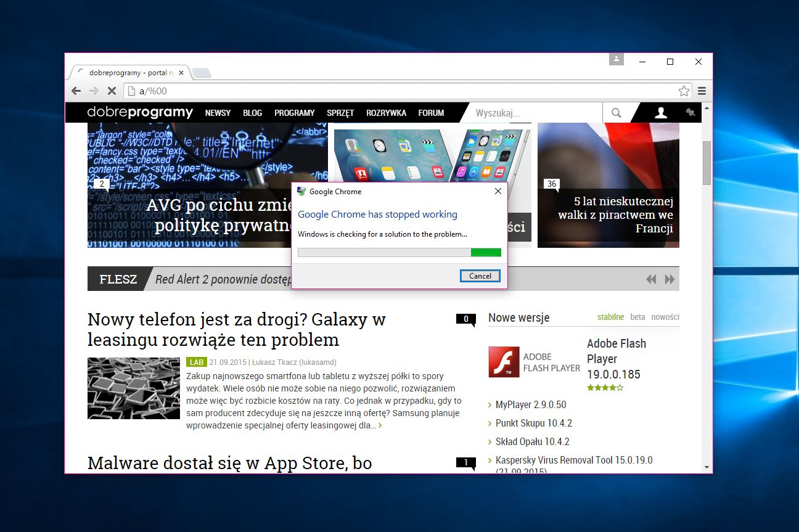This screenshot has height=532, width=799.
Task: Switch to beta versions tab
Action: click(637, 317)
